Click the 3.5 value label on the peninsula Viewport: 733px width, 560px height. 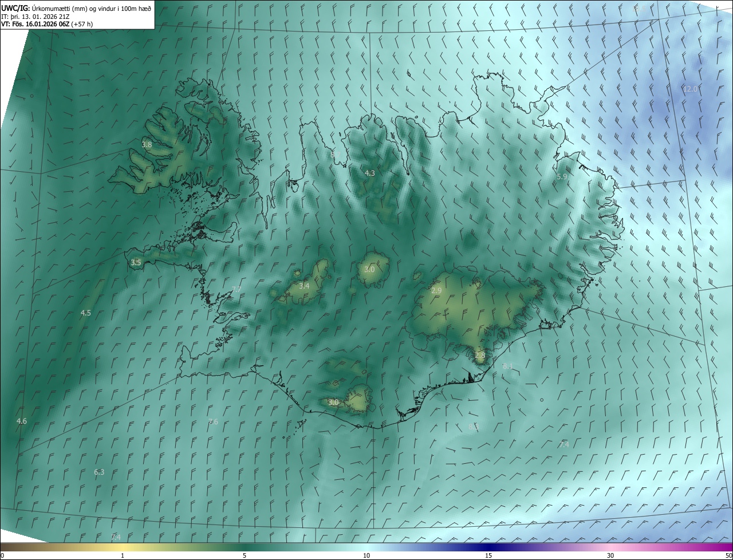coord(136,262)
